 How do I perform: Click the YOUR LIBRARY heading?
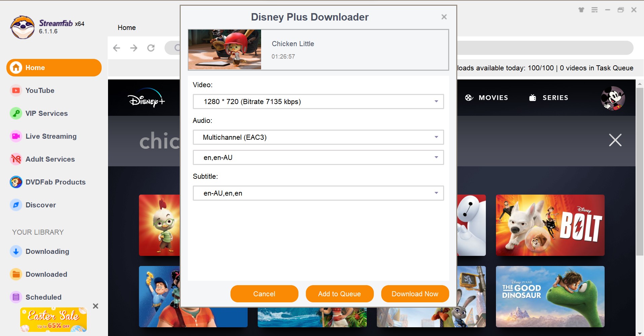click(x=38, y=232)
